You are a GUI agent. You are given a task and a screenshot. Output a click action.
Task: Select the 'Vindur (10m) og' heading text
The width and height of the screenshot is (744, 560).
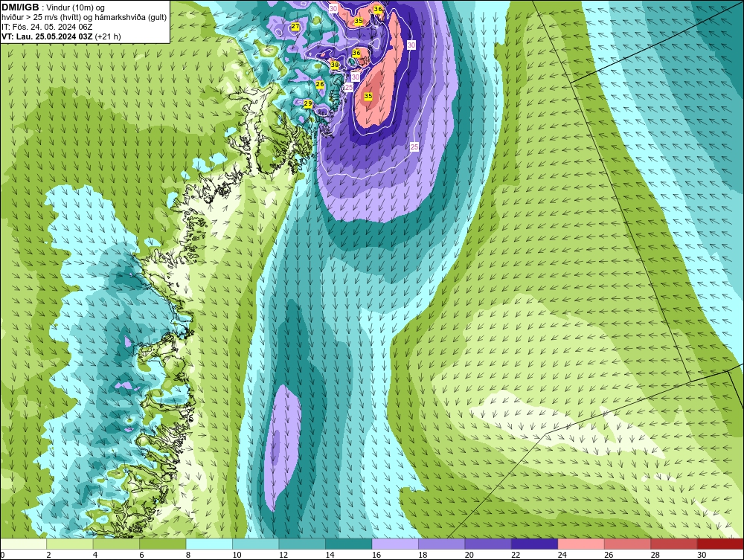75,8
